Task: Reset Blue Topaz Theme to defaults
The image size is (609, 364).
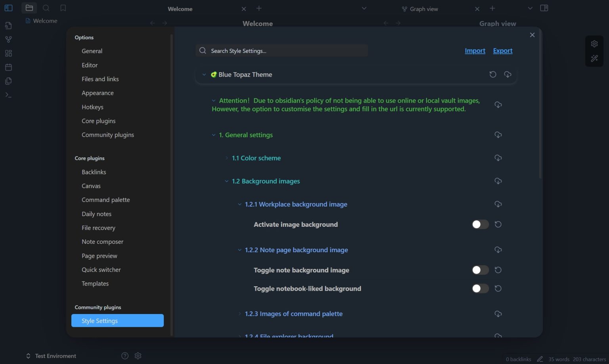Action: click(493, 74)
